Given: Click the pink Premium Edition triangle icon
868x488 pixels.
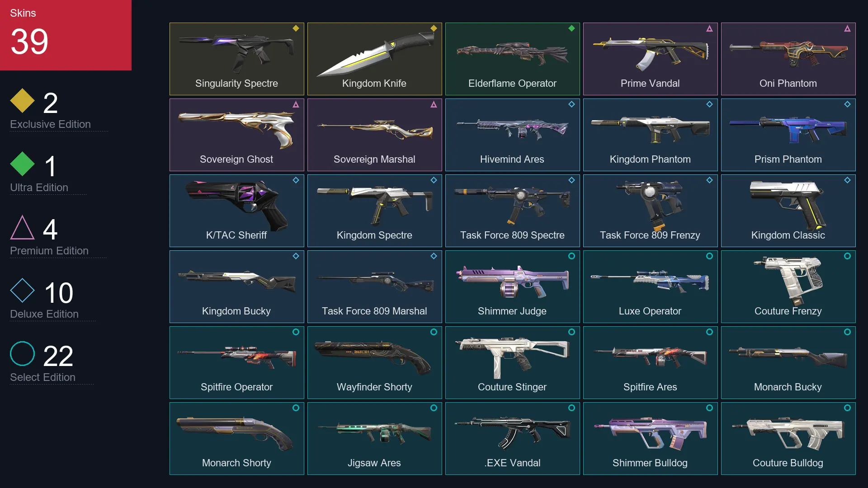Looking at the screenshot, I should [x=22, y=227].
